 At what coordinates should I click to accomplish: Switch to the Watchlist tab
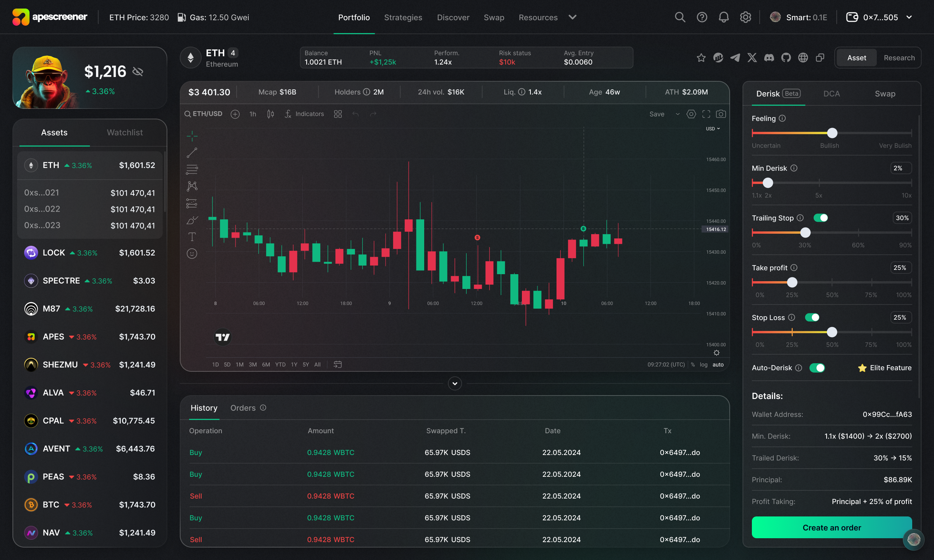point(125,133)
